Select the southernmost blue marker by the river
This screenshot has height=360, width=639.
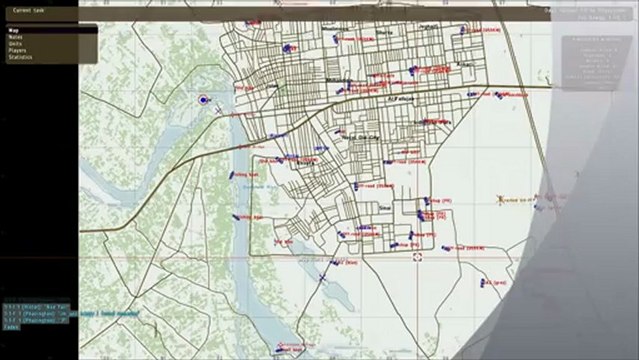tap(280, 350)
